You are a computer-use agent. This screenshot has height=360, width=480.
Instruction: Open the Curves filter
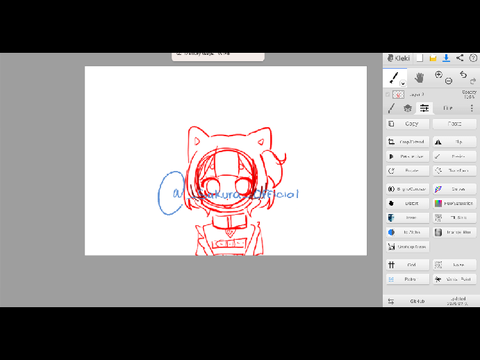[455, 189]
